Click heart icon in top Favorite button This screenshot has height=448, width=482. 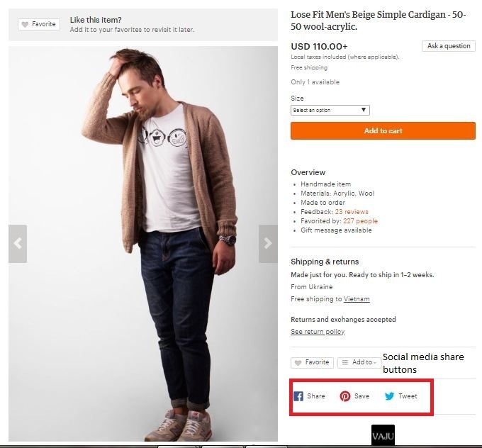tap(25, 24)
